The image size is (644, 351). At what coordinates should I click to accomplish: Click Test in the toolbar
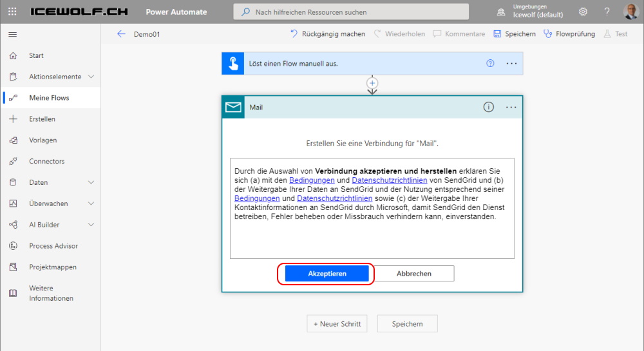(x=615, y=34)
